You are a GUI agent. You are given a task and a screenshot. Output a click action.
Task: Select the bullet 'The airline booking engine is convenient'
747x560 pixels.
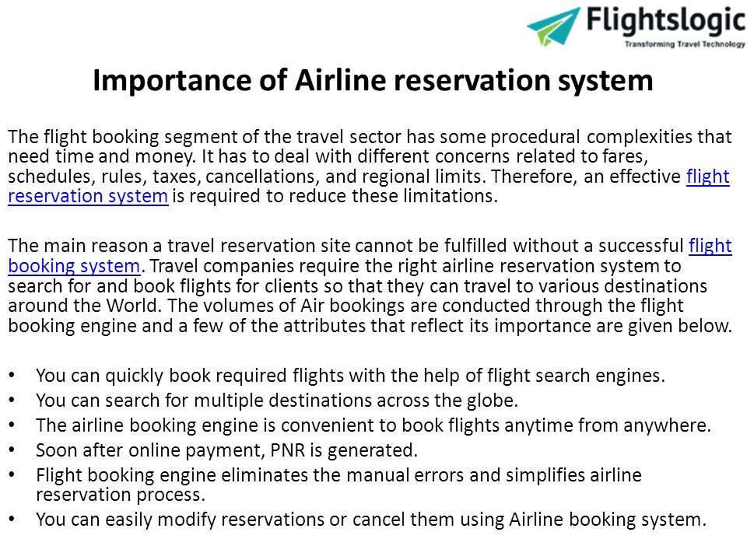pos(373,425)
